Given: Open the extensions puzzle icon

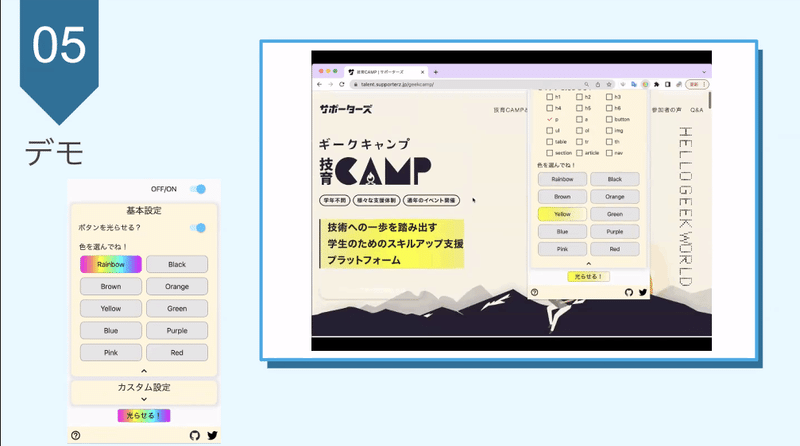Looking at the screenshot, I should [x=656, y=84].
